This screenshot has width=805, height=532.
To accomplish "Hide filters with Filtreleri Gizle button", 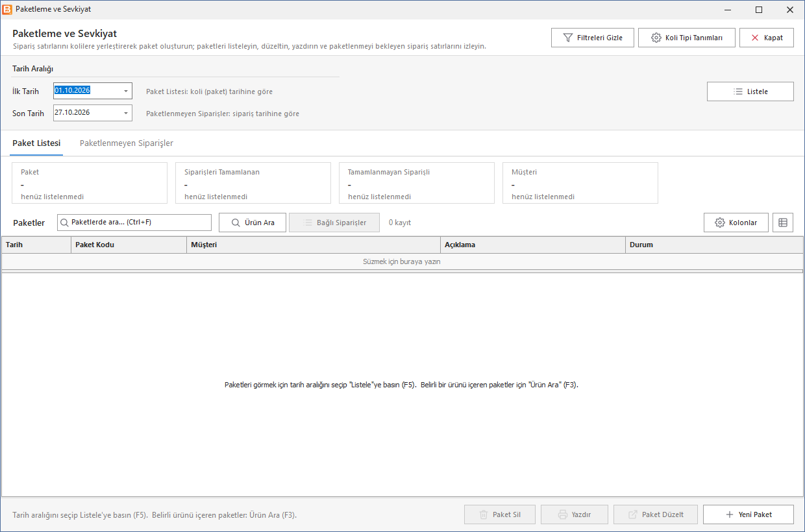I will click(593, 38).
